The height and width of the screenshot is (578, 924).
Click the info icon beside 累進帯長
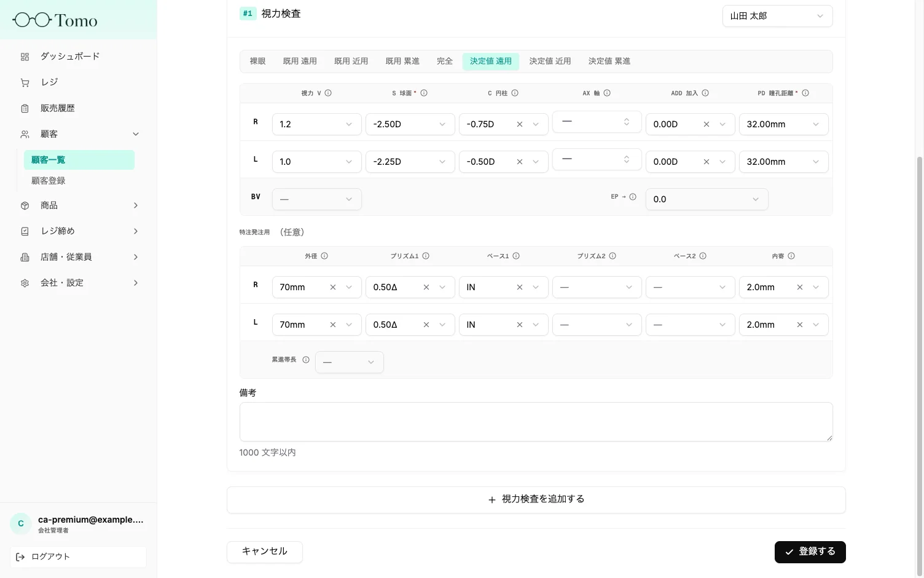pyautogui.click(x=306, y=360)
